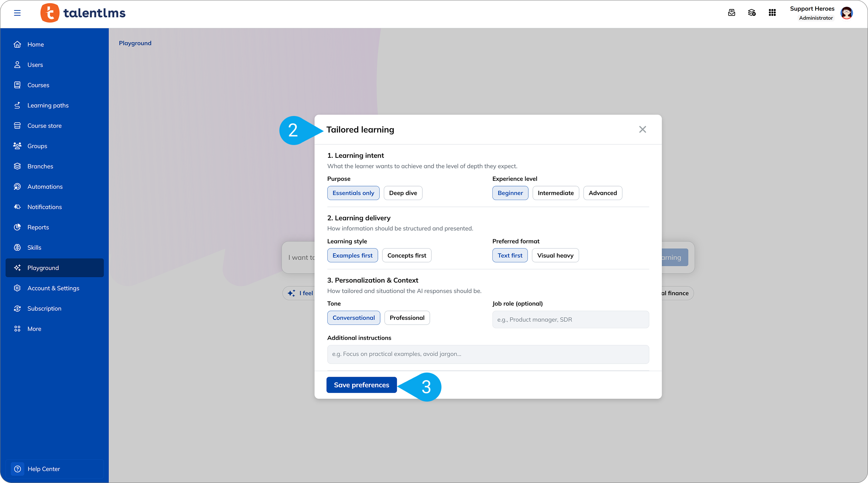This screenshot has width=868, height=483.
Task: Set tone to Conversational
Action: 354,318
